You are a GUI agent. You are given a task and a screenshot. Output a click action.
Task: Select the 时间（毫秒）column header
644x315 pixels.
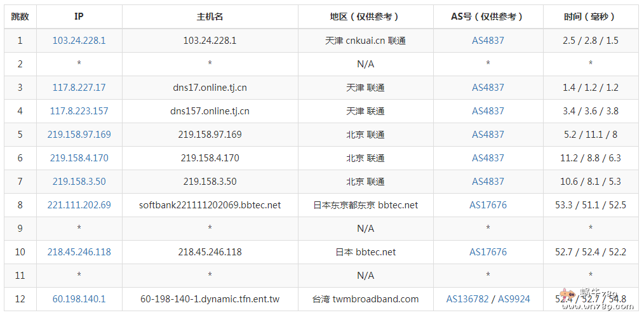[x=590, y=17]
